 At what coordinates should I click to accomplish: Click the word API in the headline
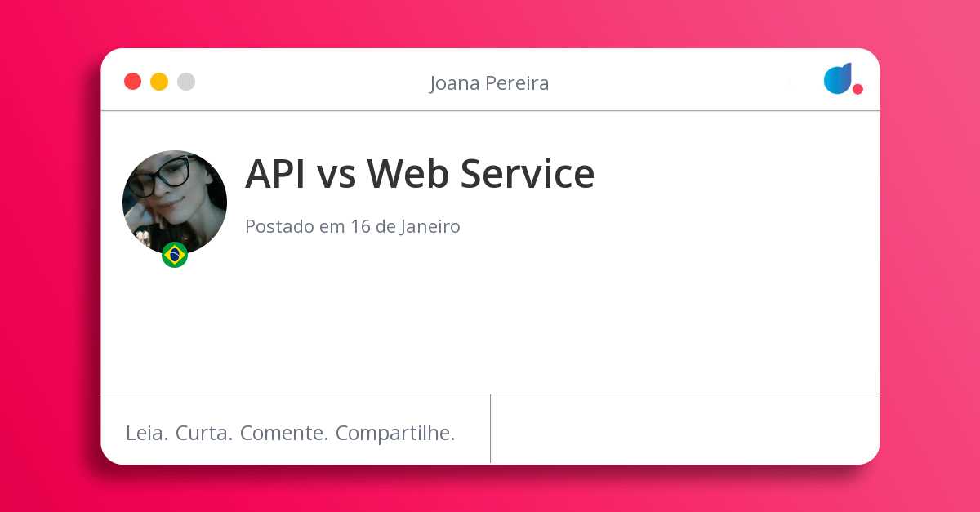275,173
